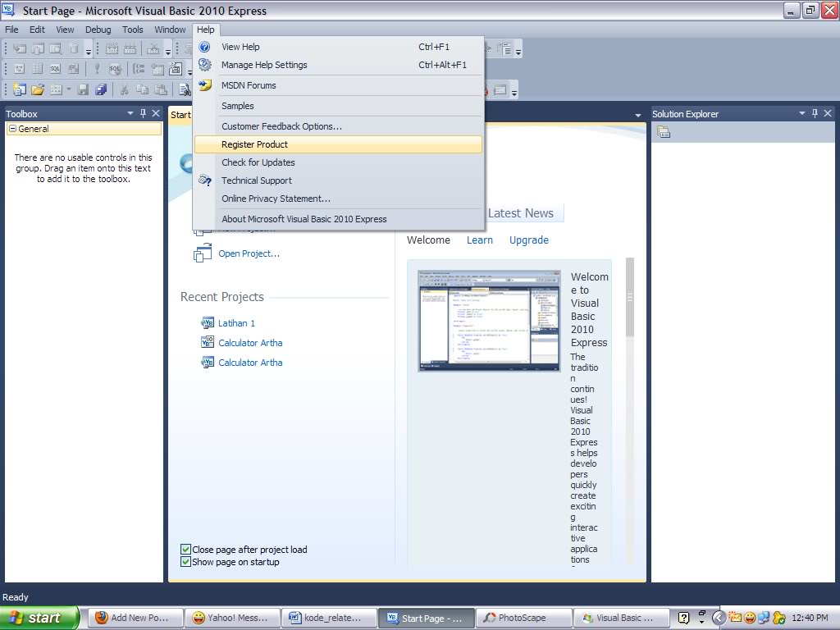Click the new mail envelope tray icon

(735, 618)
